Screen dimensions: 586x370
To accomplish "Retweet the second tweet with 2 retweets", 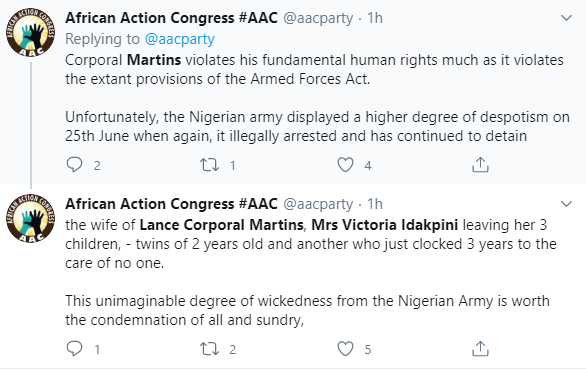I will (209, 349).
